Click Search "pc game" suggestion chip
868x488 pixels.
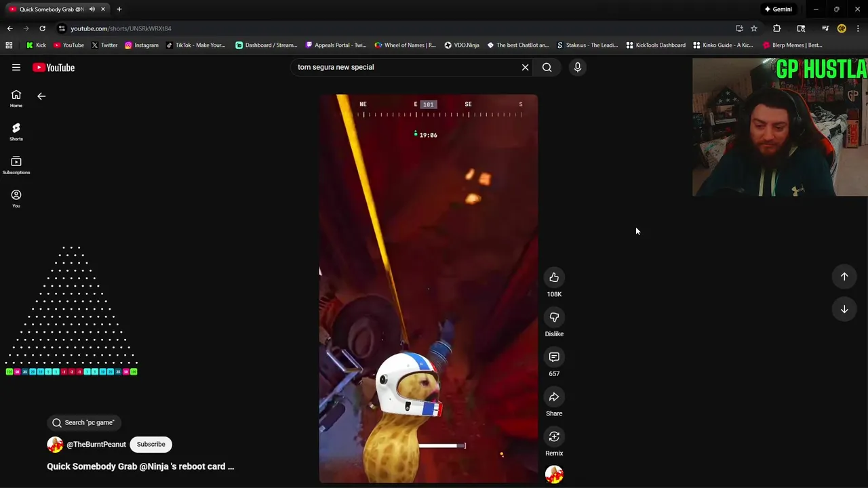tap(83, 423)
